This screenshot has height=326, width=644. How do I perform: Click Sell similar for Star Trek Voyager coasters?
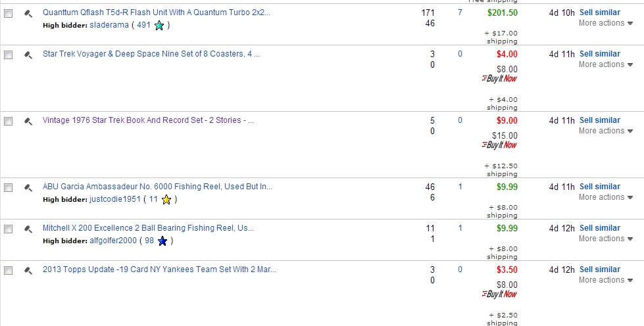pos(600,54)
